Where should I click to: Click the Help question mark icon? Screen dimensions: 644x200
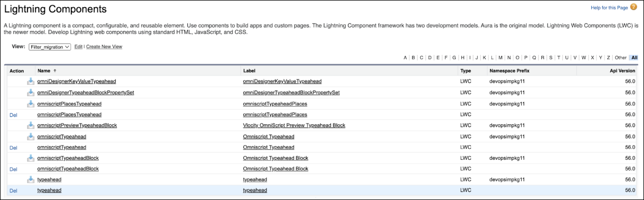tap(634, 7)
